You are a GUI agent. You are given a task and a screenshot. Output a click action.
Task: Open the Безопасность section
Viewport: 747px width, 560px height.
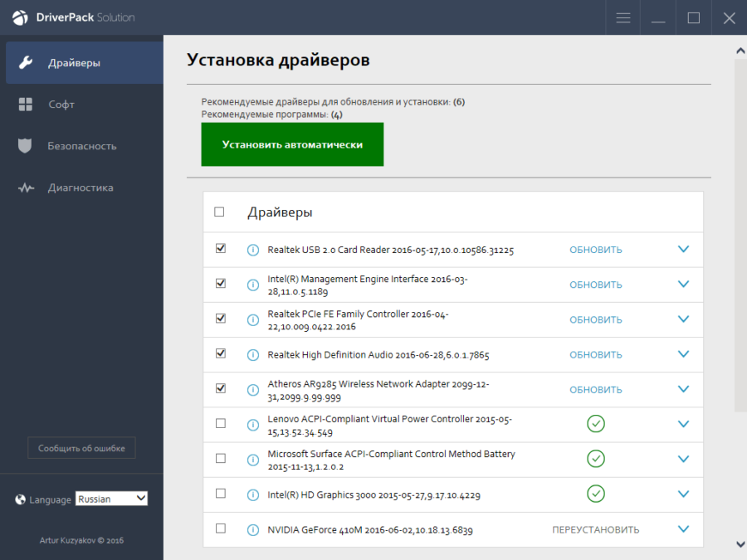[81, 146]
